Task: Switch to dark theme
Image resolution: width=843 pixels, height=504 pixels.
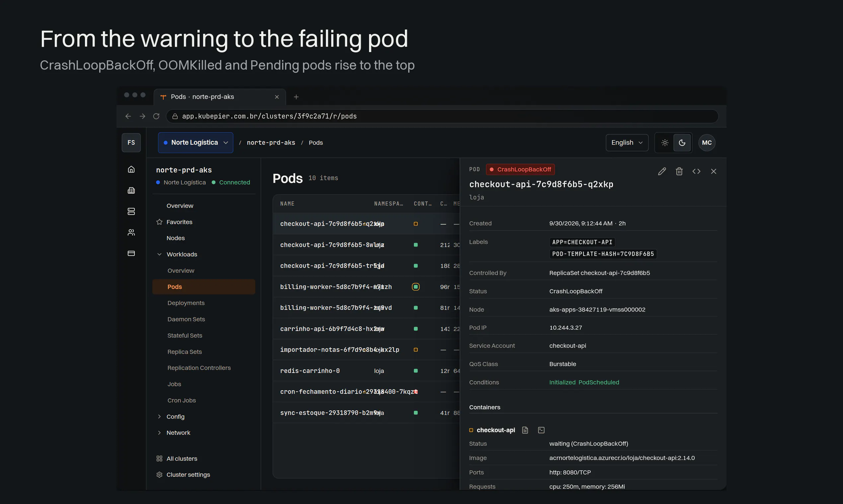Action: coord(682,143)
